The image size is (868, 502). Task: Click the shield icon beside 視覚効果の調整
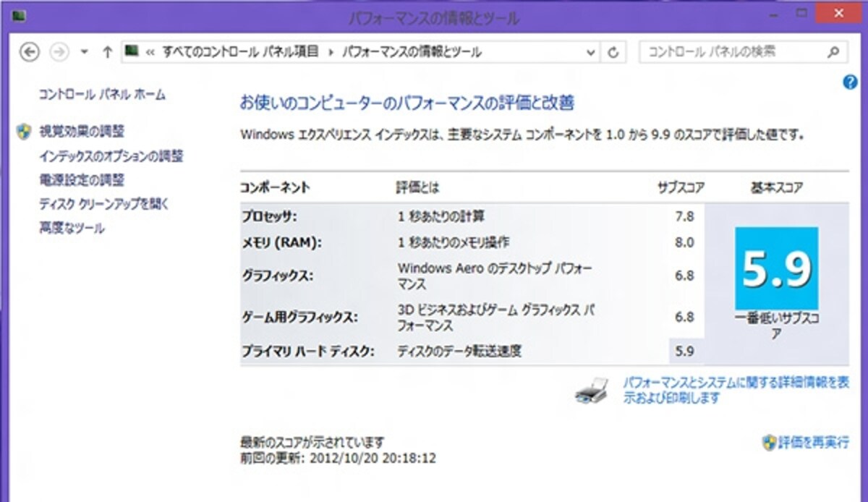pos(25,132)
